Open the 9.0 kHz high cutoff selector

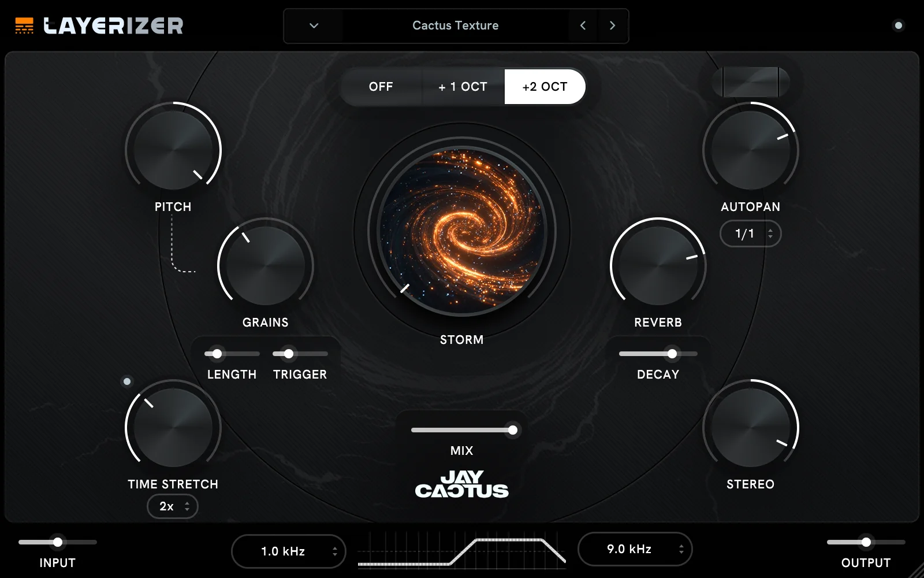coord(635,549)
